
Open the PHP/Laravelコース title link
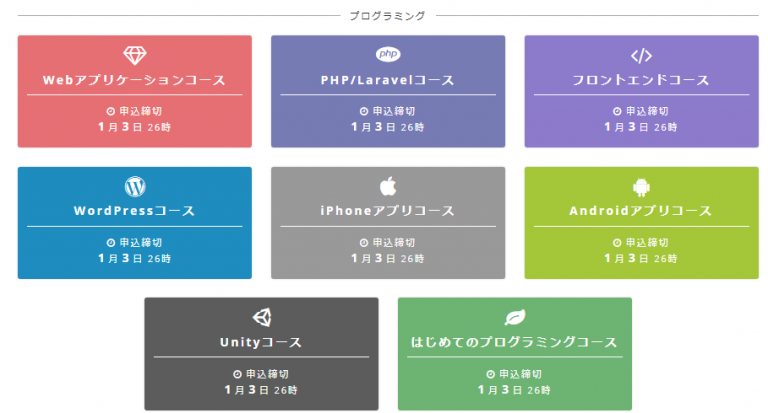pyautogui.click(x=387, y=80)
